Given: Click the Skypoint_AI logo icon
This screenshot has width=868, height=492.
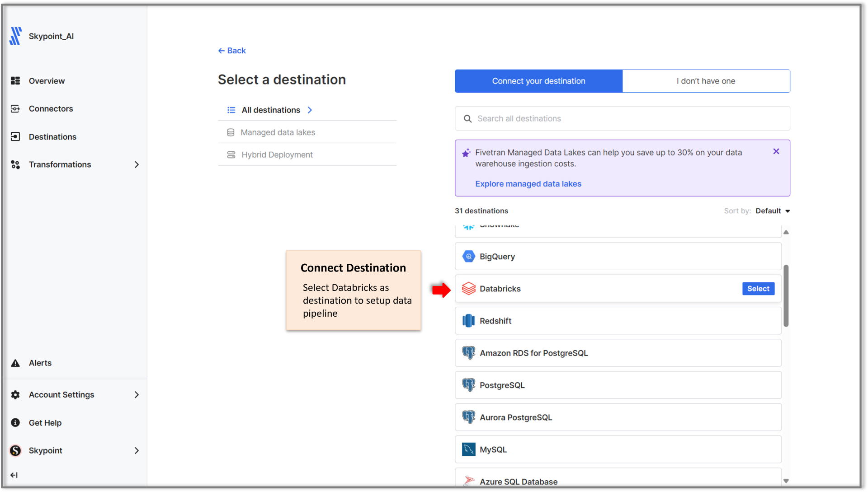Looking at the screenshot, I should [x=15, y=36].
